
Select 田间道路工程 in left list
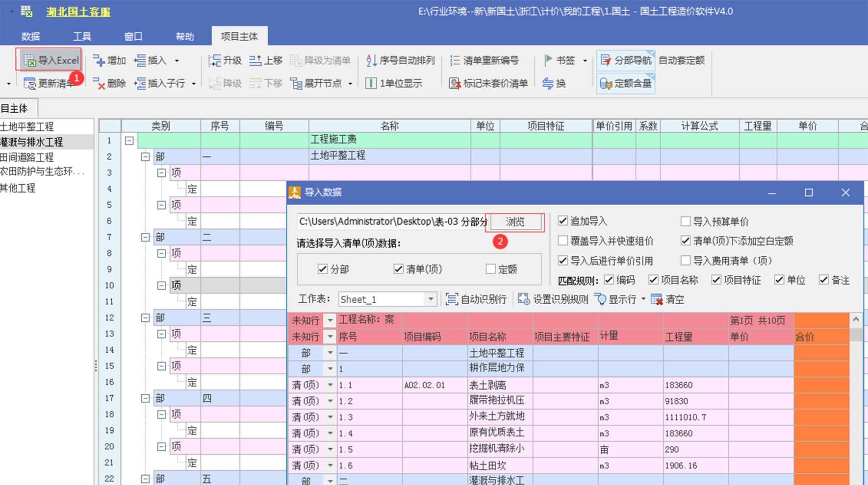[x=27, y=157]
